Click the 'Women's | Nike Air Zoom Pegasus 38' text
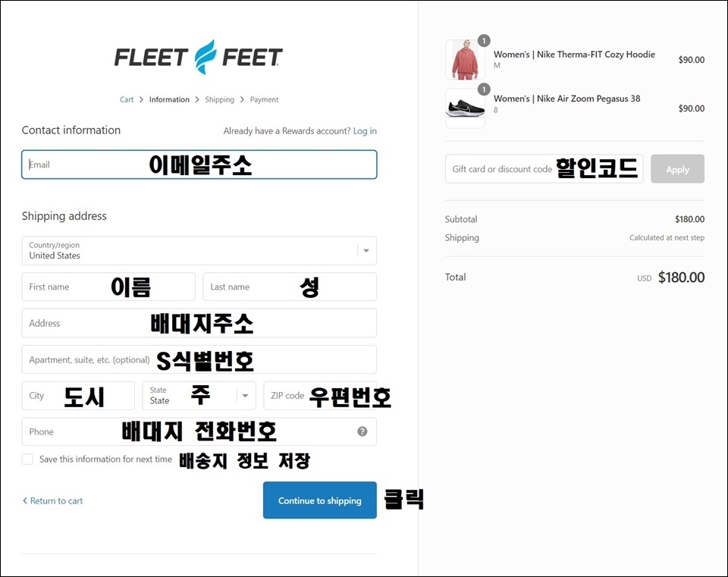Screen dimensions: 728x577 567,99
